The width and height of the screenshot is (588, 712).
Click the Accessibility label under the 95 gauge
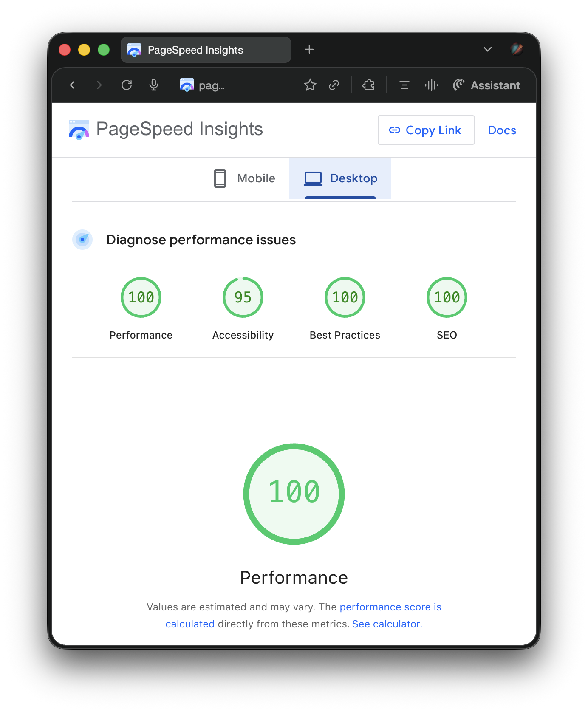pos(243,335)
